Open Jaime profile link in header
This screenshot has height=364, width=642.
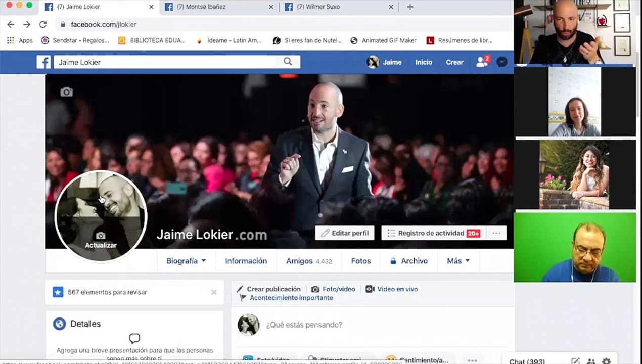384,62
